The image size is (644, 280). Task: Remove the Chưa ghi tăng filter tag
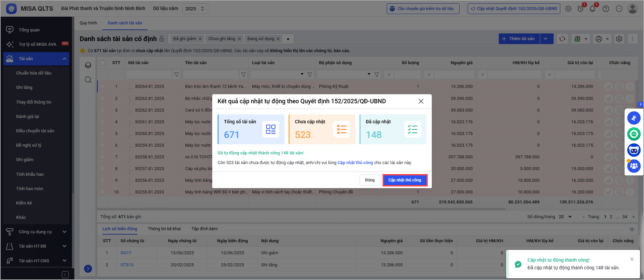[239, 39]
